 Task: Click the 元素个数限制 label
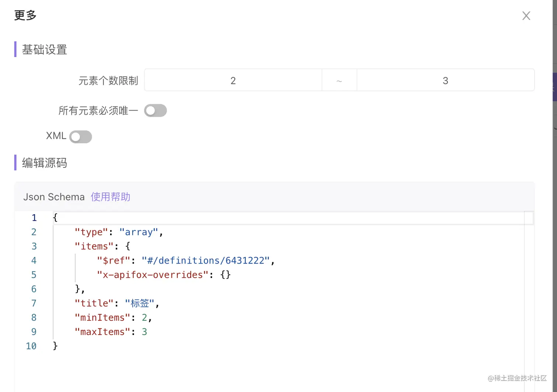point(108,81)
